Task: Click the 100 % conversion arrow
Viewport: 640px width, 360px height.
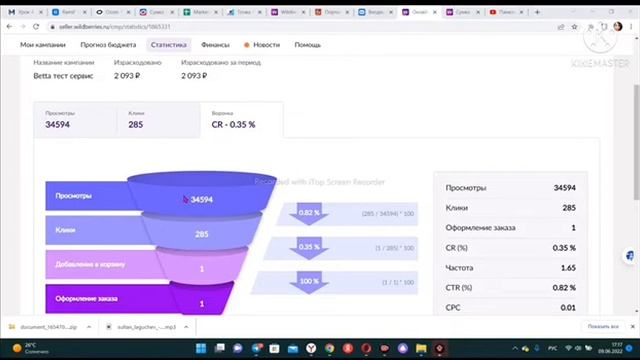Action: [309, 282]
